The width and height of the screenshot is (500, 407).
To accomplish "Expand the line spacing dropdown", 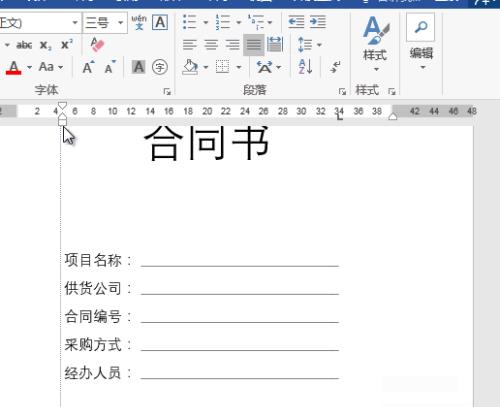I will pos(319,45).
